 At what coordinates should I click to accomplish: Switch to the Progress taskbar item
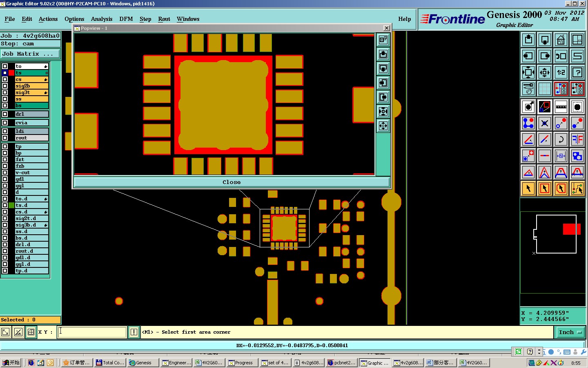click(x=242, y=363)
